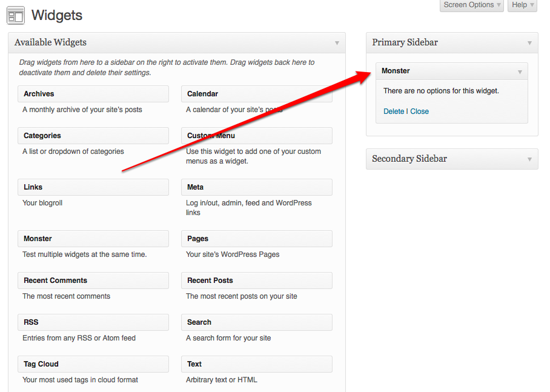
Task: Toggle the Monster widget options arrow
Action: tap(520, 71)
